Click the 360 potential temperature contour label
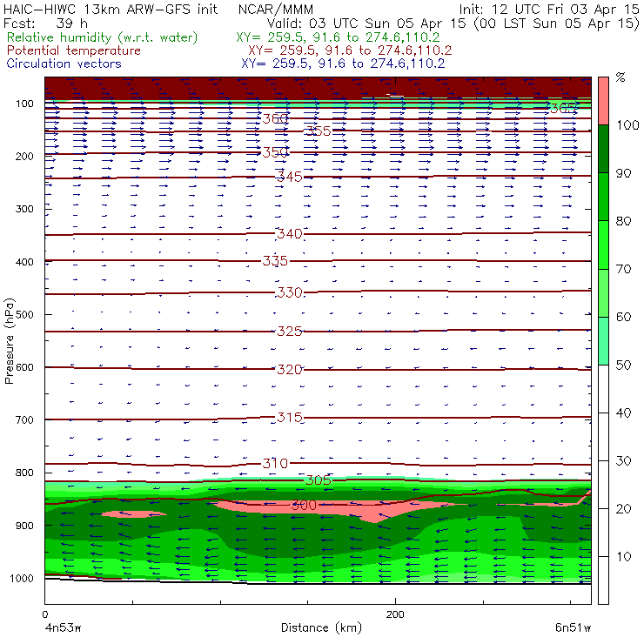 coord(275,119)
